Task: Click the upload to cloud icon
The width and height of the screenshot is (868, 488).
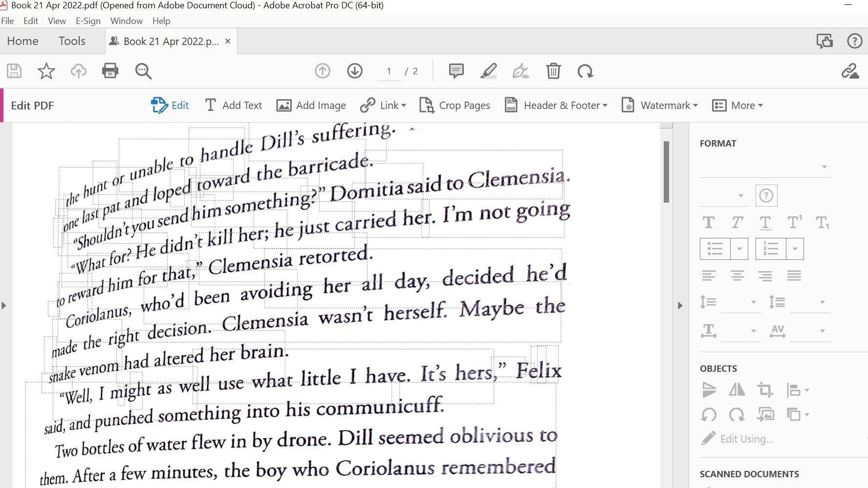Action: (x=78, y=71)
